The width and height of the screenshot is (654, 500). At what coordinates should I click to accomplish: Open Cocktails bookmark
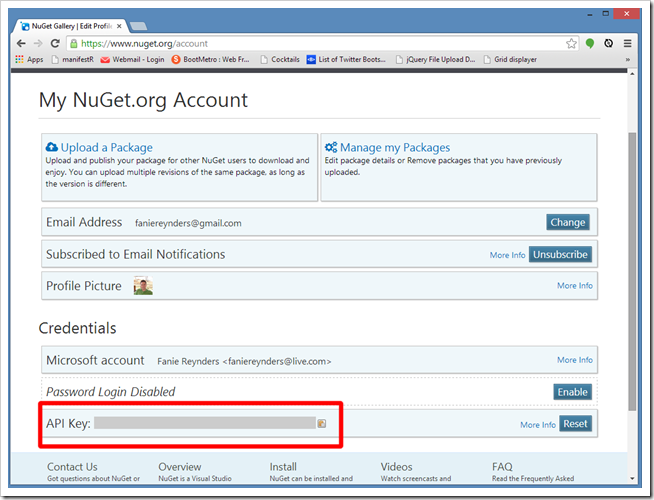pos(280,59)
